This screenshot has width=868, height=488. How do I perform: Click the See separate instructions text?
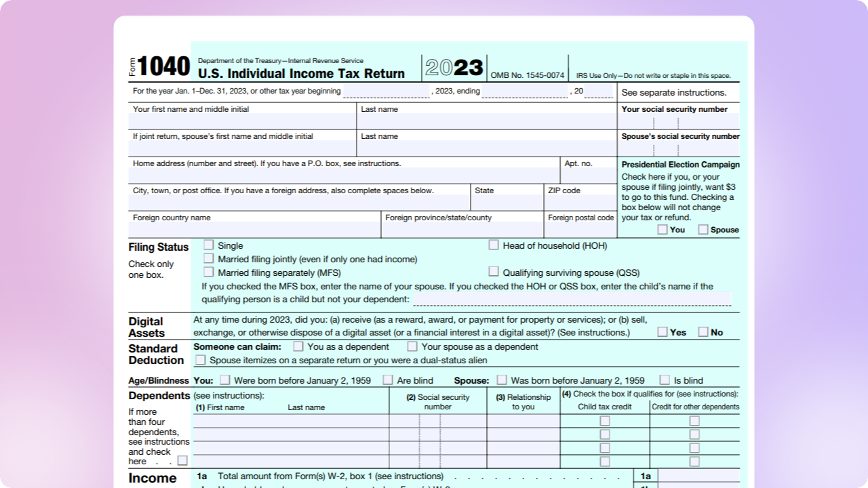[674, 93]
